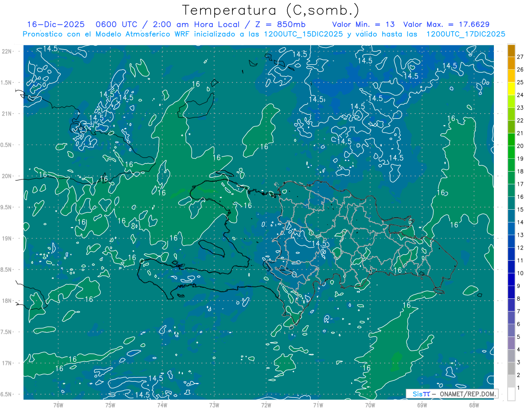
Task: Click the '10' color scale label
Action: [x=520, y=273]
